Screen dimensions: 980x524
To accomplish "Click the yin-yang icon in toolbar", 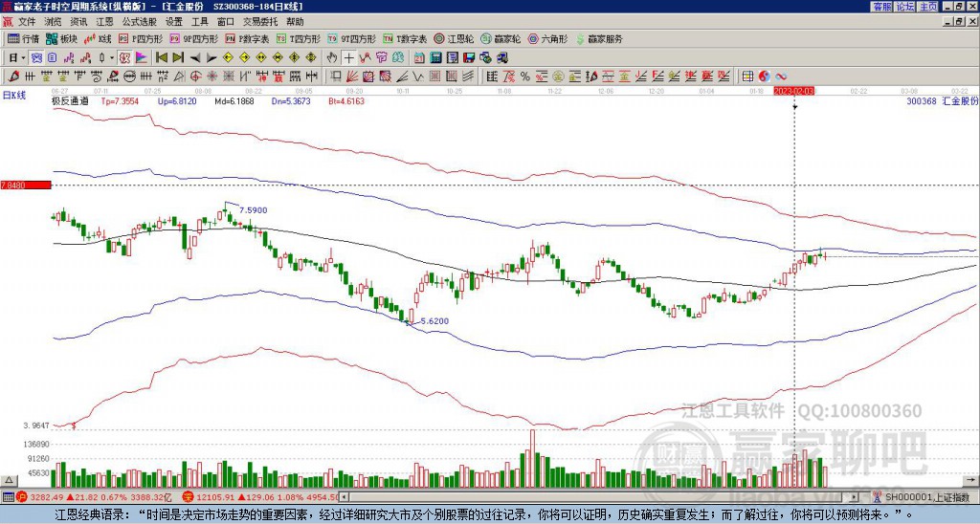I will click(x=765, y=76).
